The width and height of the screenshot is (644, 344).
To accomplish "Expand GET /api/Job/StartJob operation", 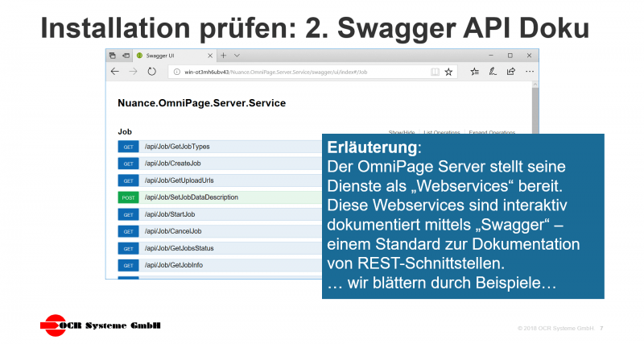I will coord(220,214).
